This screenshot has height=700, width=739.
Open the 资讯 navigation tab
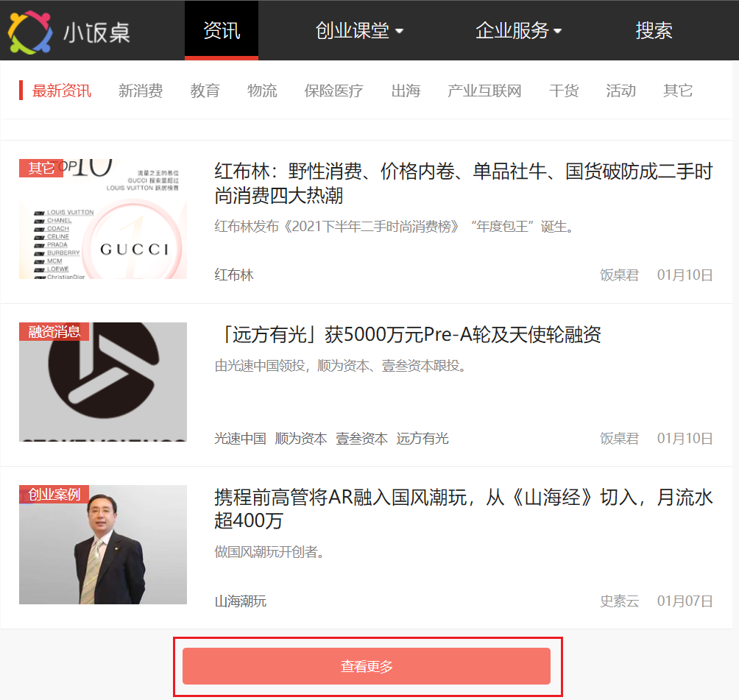(222, 31)
